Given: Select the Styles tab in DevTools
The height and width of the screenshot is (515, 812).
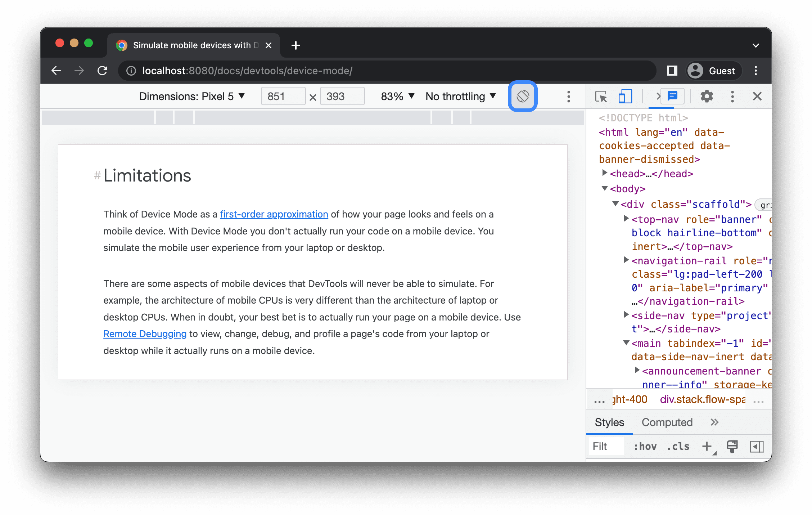Looking at the screenshot, I should [610, 423].
